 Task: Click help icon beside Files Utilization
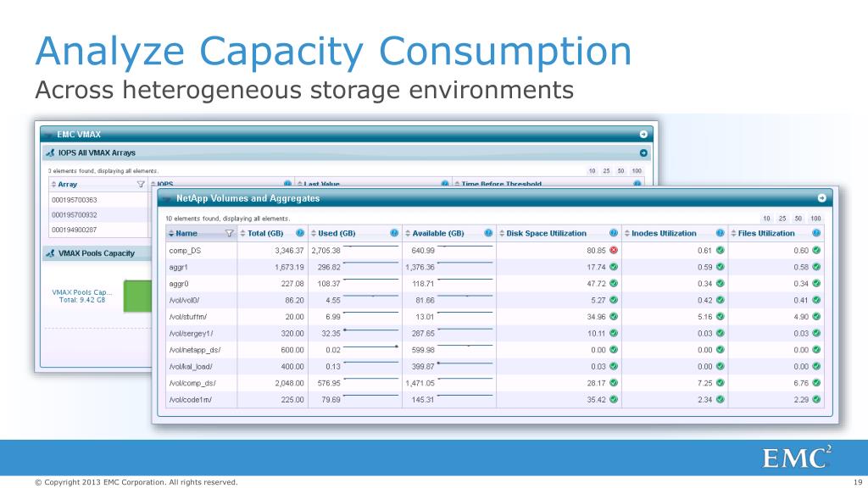[x=816, y=234]
